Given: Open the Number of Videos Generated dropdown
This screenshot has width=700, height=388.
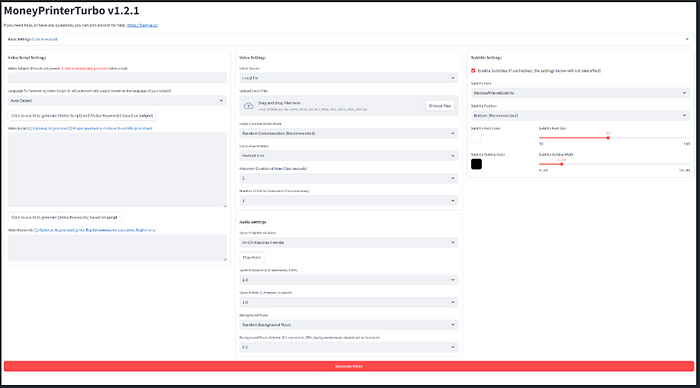Looking at the screenshot, I should tap(348, 200).
